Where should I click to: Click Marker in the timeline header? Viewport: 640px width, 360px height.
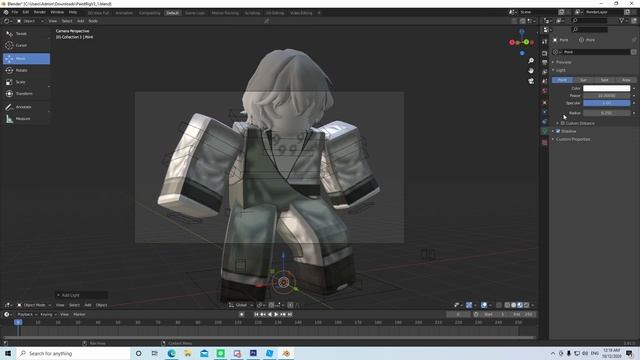coord(79,314)
